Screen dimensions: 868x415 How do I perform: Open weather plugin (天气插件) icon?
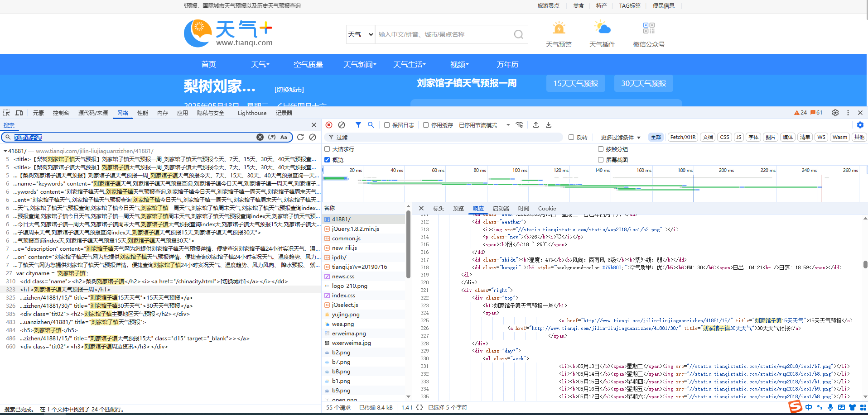tap(602, 28)
